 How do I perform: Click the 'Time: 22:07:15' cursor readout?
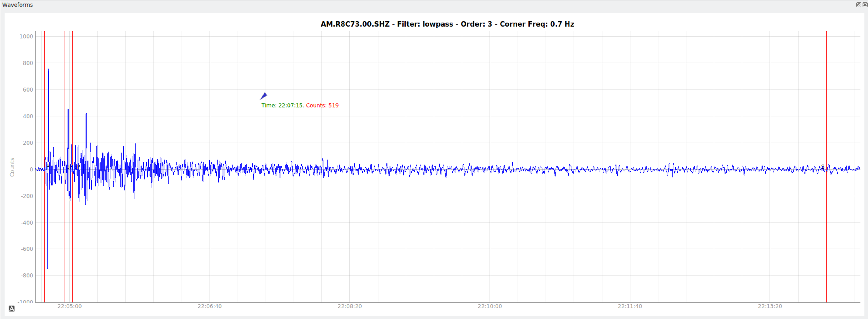point(282,106)
